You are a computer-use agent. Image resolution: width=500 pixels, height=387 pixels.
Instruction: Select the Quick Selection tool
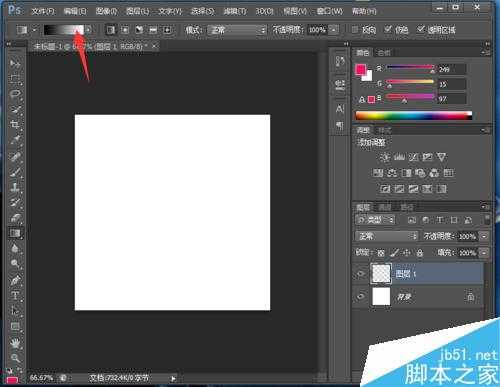coord(15,109)
